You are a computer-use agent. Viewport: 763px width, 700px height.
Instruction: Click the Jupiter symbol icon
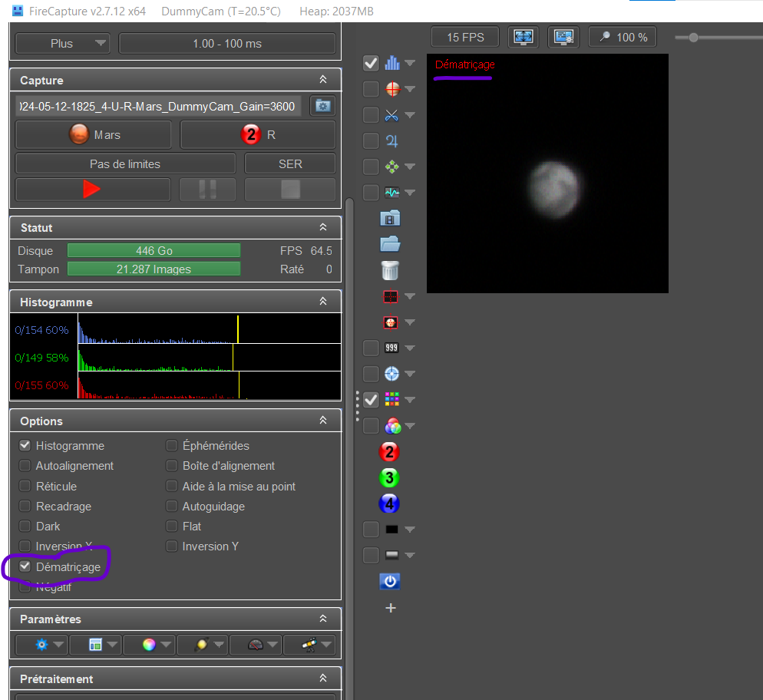391,141
